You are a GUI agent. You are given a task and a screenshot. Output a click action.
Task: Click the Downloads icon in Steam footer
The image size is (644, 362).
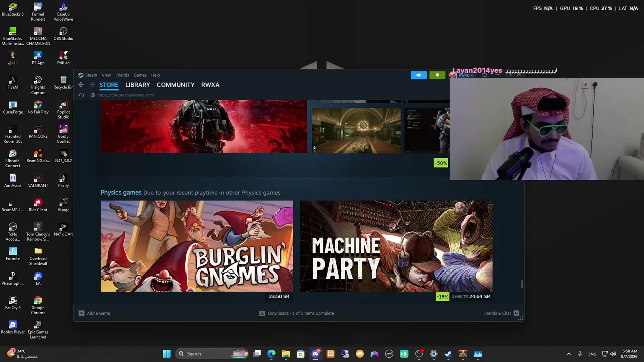pos(262,313)
